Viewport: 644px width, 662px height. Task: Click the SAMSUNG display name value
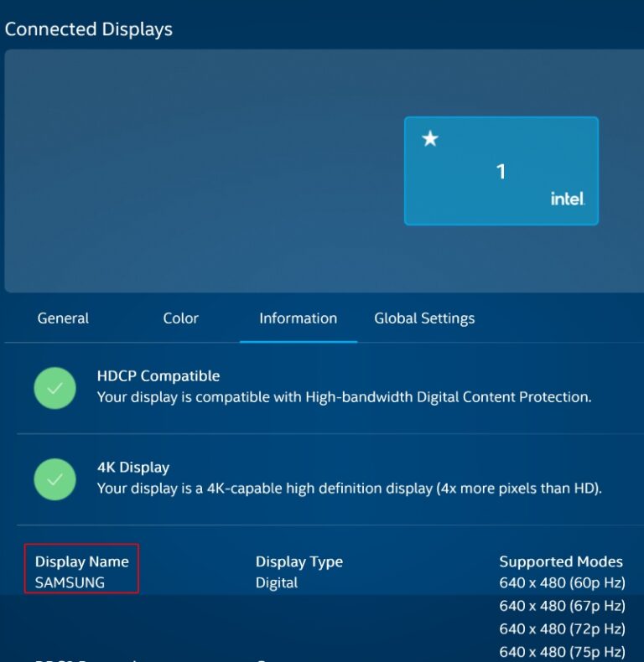pos(70,582)
